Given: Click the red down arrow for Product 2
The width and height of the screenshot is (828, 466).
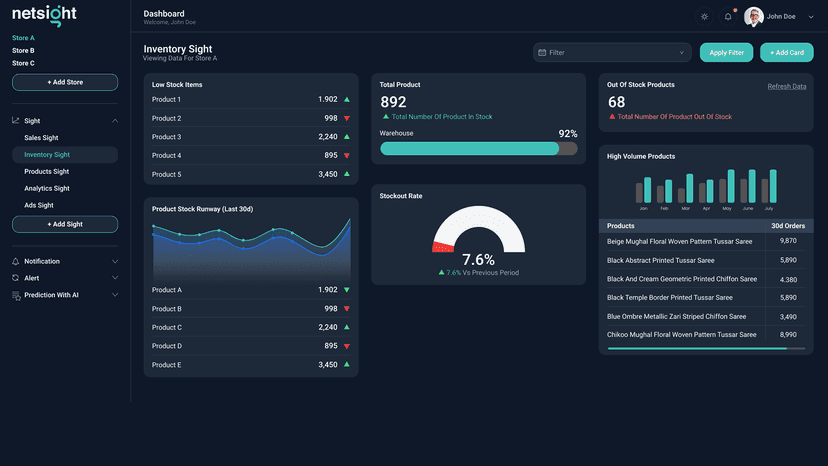Looking at the screenshot, I should (347, 118).
